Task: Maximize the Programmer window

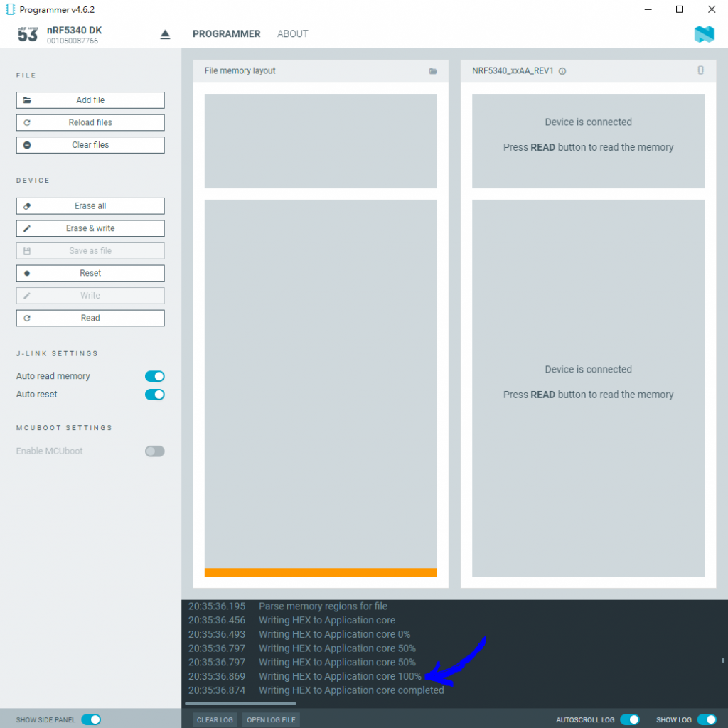Action: coord(679,9)
